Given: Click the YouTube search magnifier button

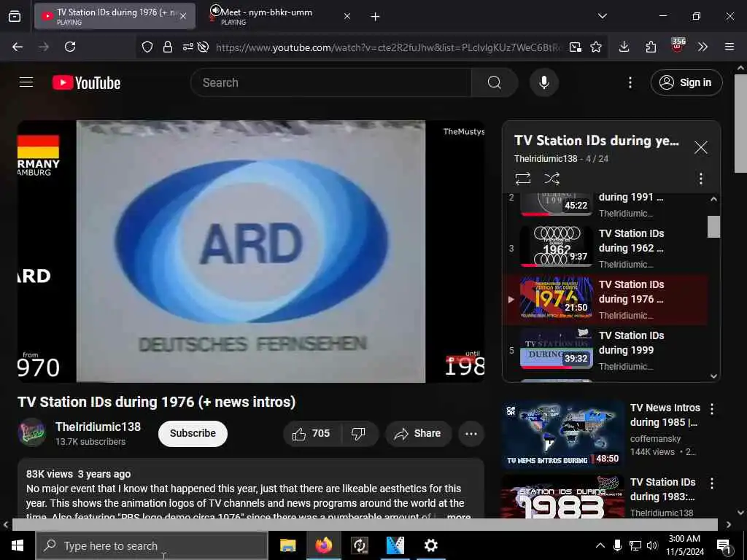Looking at the screenshot, I should pos(495,82).
